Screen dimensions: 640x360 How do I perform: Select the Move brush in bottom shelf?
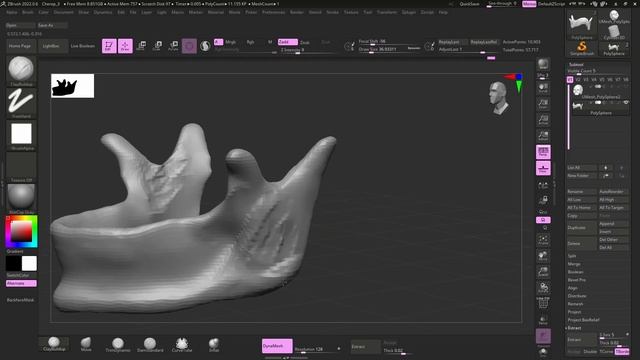tap(86, 344)
